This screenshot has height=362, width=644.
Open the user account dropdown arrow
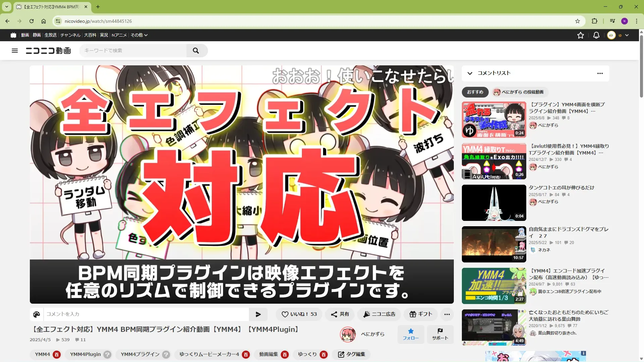point(627,35)
